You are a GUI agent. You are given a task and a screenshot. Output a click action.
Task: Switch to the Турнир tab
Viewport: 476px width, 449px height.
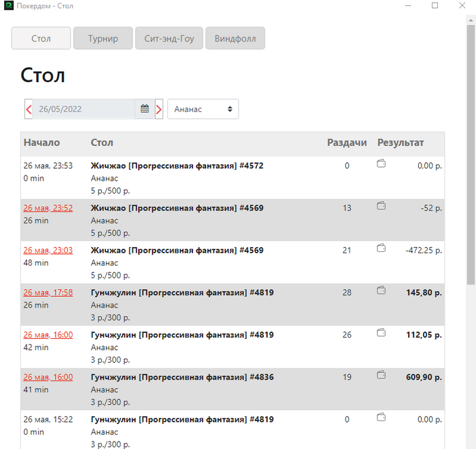click(x=103, y=39)
